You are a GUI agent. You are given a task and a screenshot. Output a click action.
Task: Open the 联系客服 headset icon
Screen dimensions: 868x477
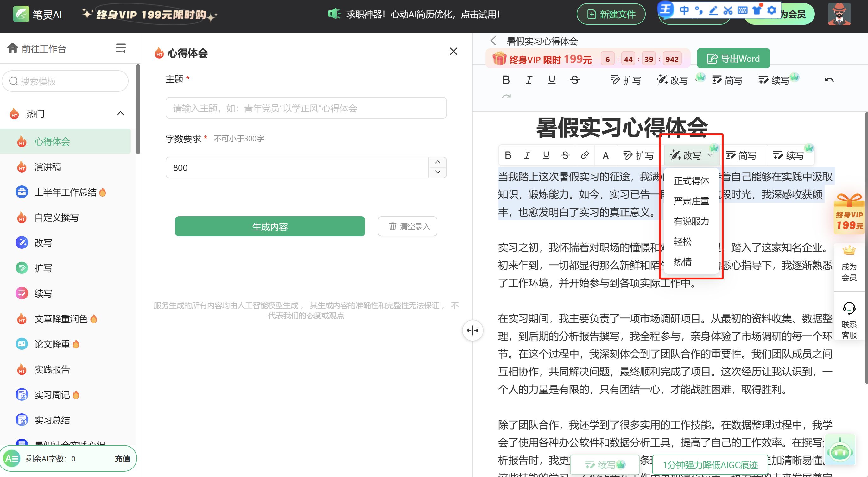849,308
